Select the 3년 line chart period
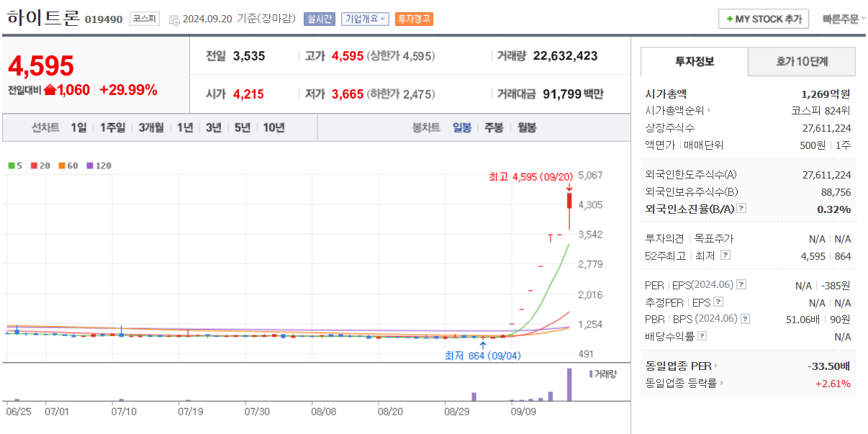Viewport: 868px width, 434px height. pos(213,127)
